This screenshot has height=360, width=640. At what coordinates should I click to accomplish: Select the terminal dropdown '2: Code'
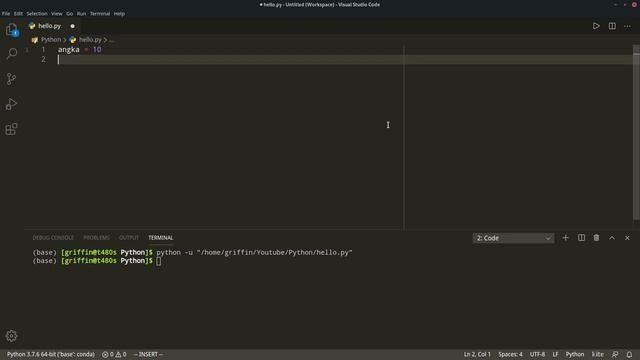click(513, 238)
